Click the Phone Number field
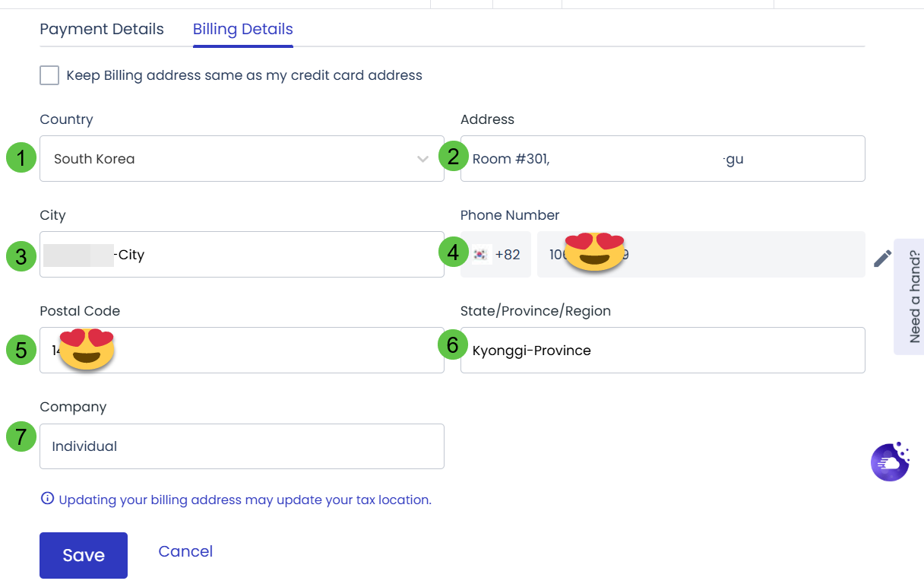This screenshot has width=924, height=584. (701, 255)
